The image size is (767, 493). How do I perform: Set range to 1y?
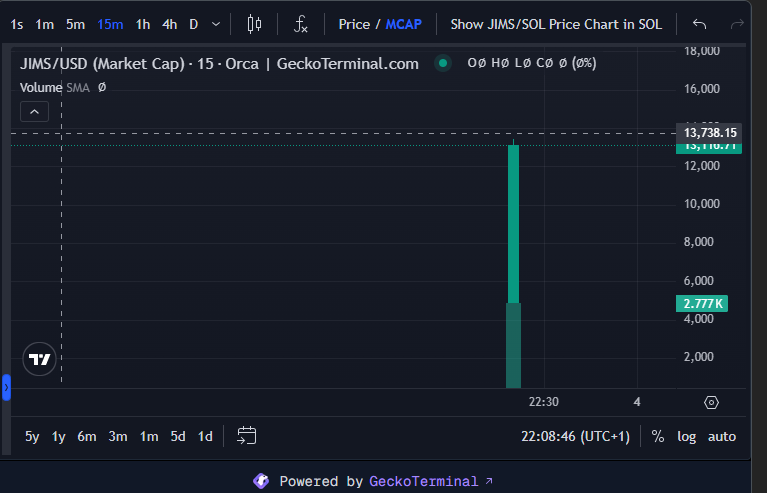point(59,436)
